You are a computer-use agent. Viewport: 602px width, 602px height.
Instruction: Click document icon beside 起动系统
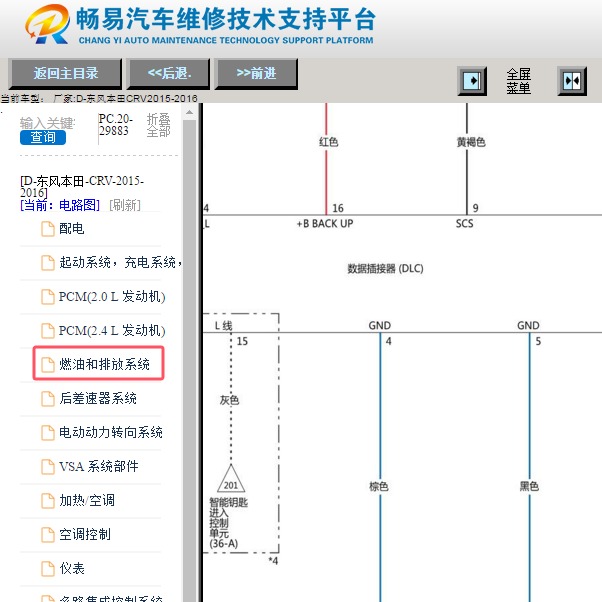pos(48,263)
